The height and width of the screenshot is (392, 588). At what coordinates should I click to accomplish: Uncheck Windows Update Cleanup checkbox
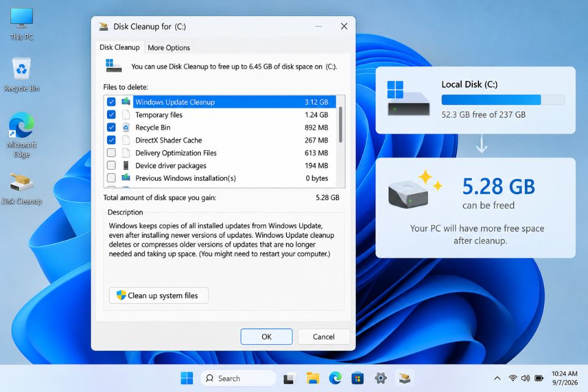coord(111,102)
